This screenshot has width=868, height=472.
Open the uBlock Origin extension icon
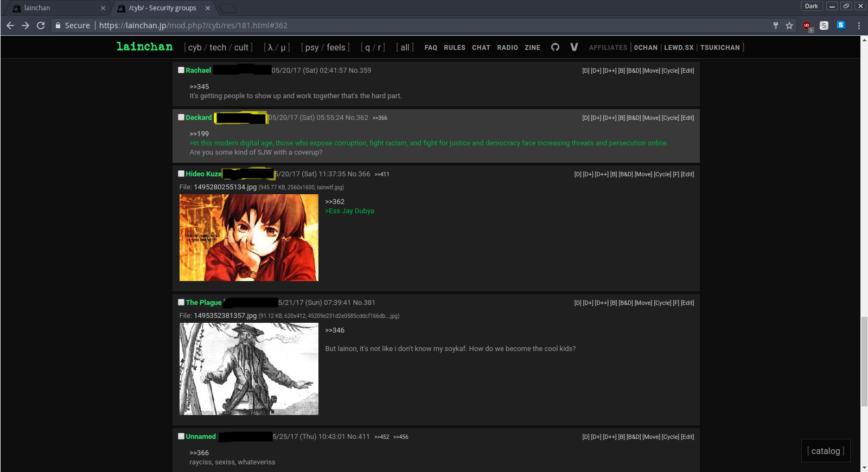tap(807, 25)
